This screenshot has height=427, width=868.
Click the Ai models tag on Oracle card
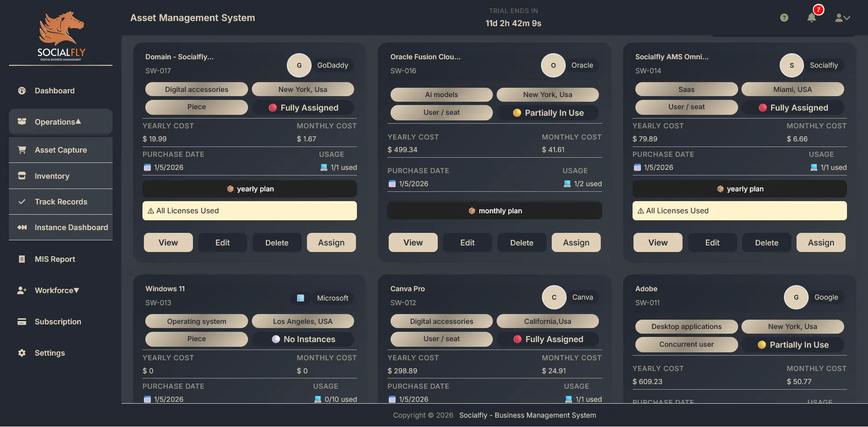click(441, 95)
